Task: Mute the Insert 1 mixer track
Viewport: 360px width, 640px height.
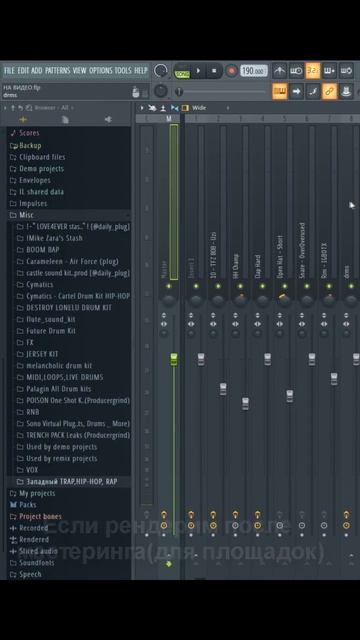Action: pos(196,286)
